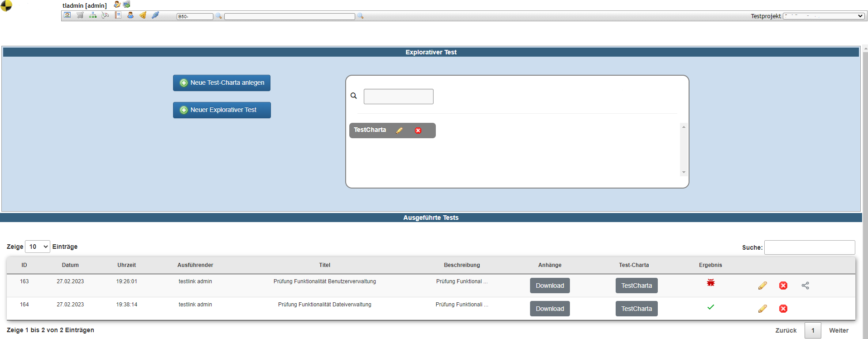
Task: Sort table by Ergebnis column header
Action: click(x=710, y=265)
